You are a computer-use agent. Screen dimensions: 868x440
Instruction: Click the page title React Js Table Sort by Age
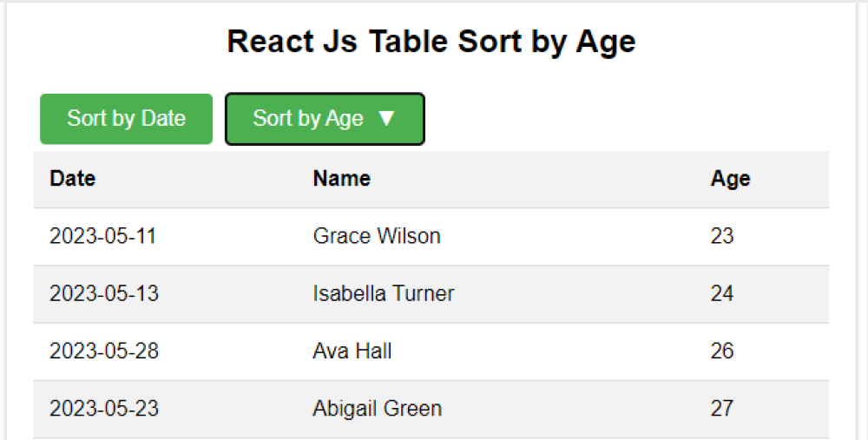click(x=431, y=42)
